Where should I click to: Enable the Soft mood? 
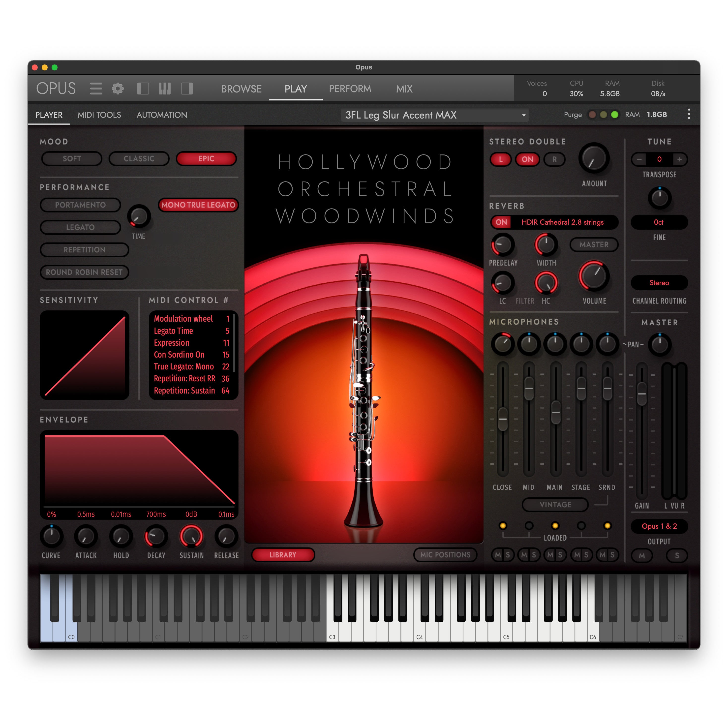coord(72,159)
